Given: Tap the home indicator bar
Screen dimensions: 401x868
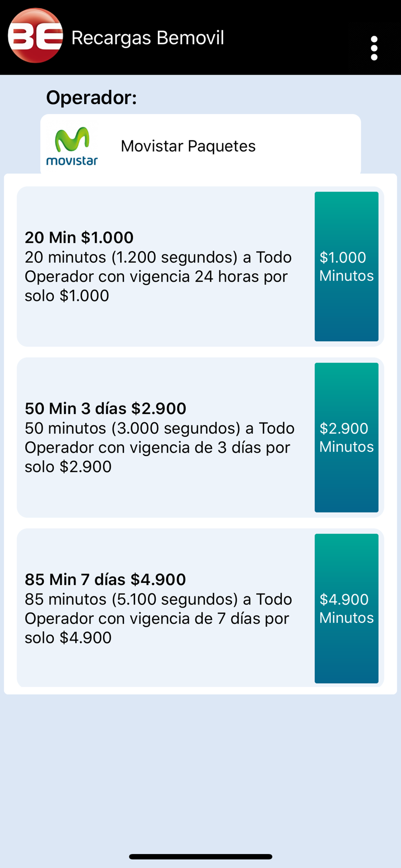Looking at the screenshot, I should click(x=200, y=856).
